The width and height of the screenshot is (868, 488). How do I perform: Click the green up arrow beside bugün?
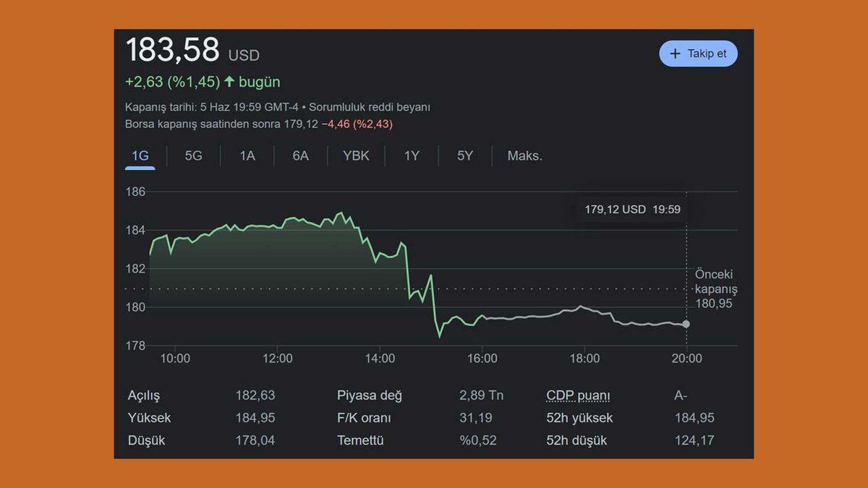point(229,82)
